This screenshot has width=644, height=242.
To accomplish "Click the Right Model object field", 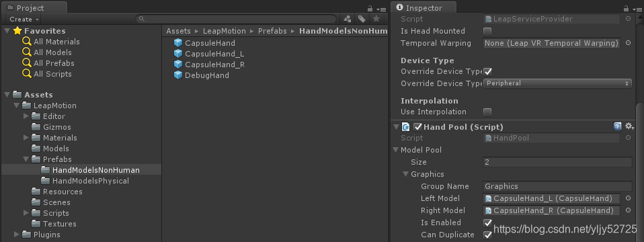I will [551, 211].
